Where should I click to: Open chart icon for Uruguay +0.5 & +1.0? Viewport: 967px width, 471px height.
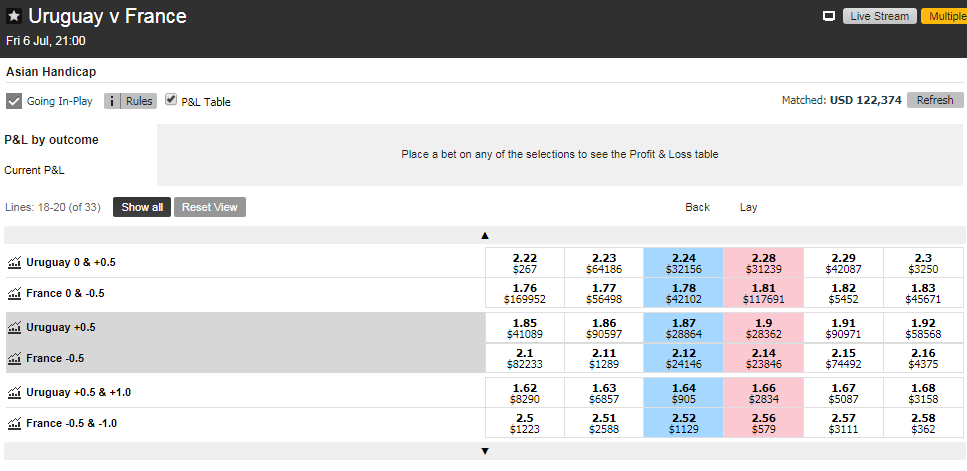[x=14, y=392]
